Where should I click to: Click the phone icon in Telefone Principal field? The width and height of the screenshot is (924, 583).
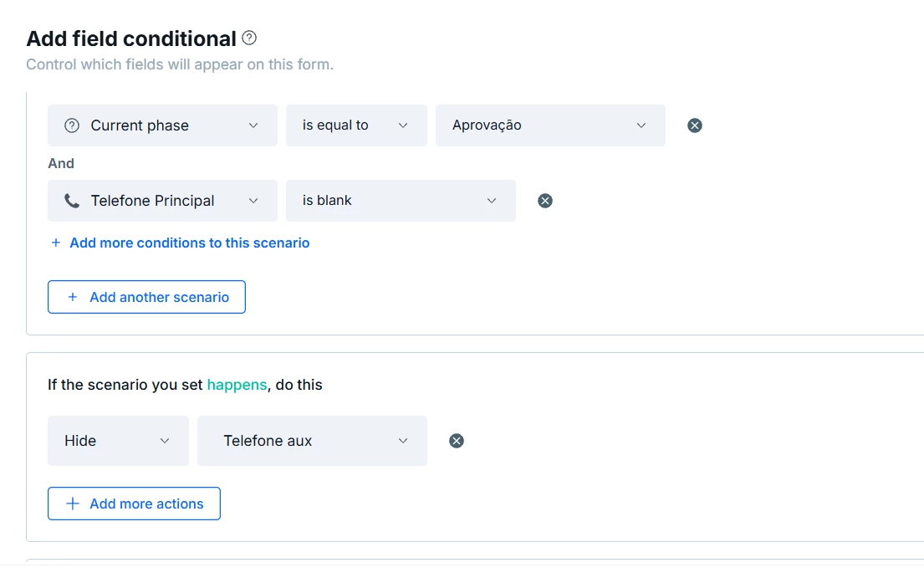(x=72, y=201)
